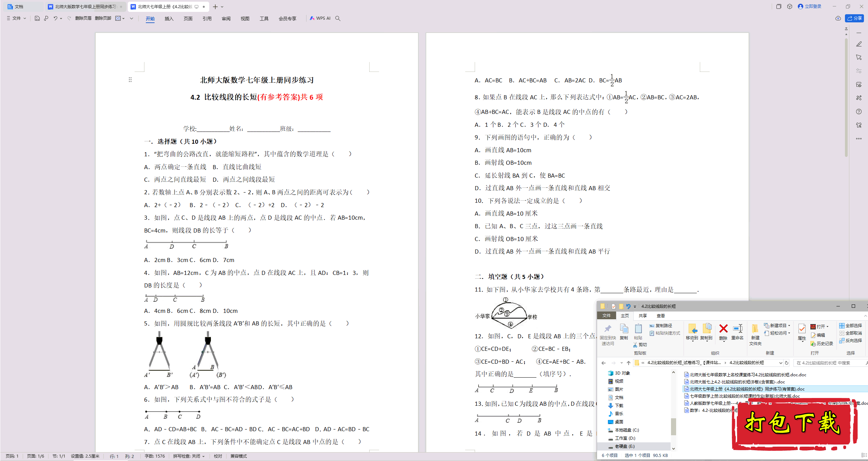
Task: Select the pen annotation tool in right sidebar
Action: point(859,44)
